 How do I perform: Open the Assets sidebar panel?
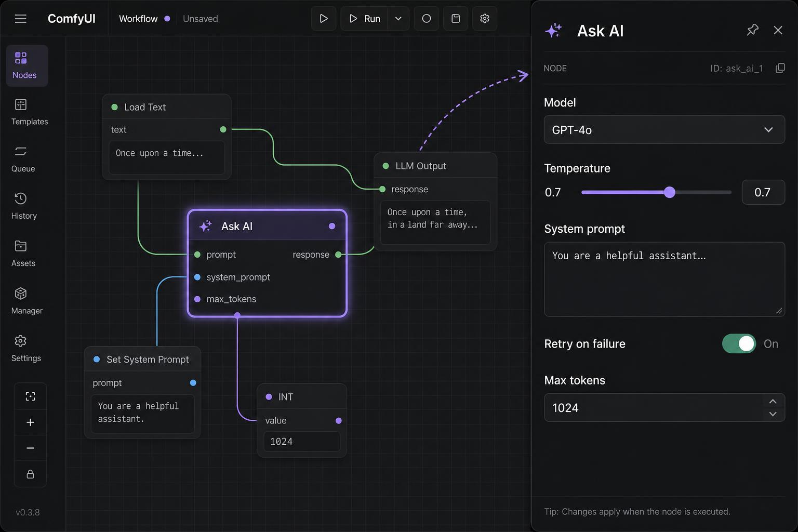coord(23,254)
